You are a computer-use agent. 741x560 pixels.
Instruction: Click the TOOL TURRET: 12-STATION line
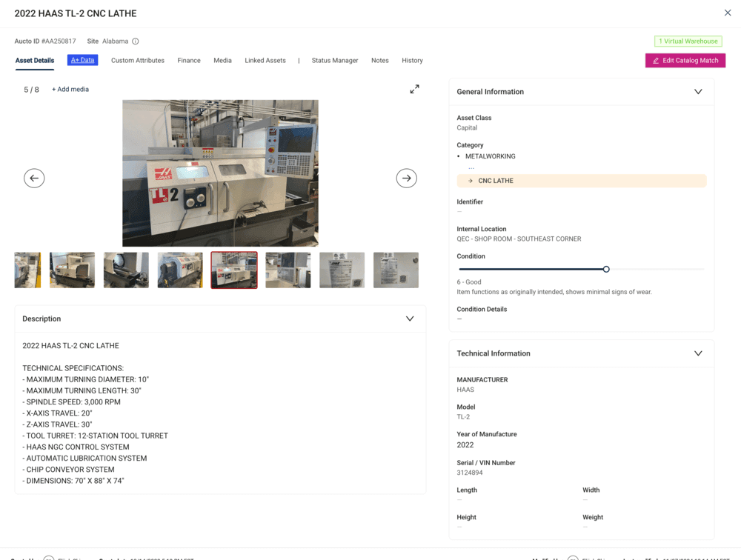(95, 436)
